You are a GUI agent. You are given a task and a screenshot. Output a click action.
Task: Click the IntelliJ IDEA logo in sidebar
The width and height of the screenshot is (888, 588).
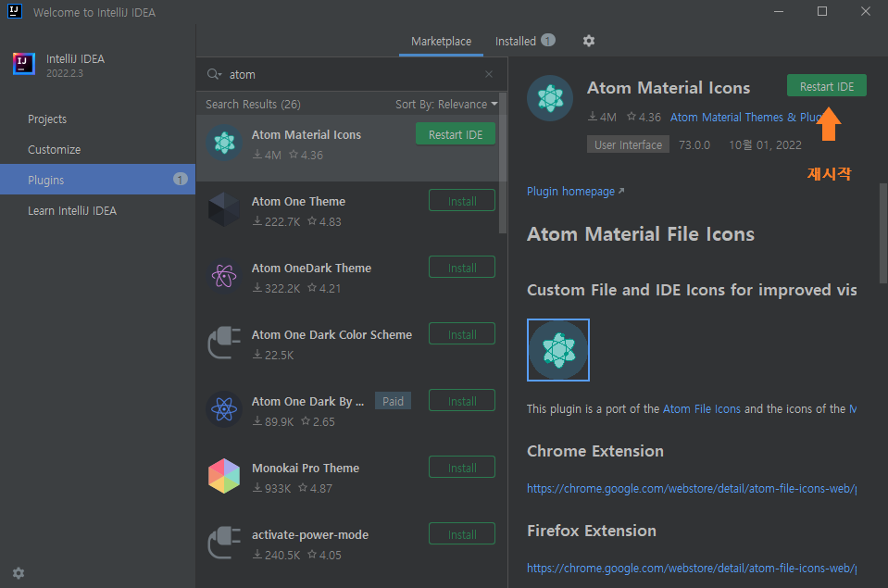click(x=24, y=64)
